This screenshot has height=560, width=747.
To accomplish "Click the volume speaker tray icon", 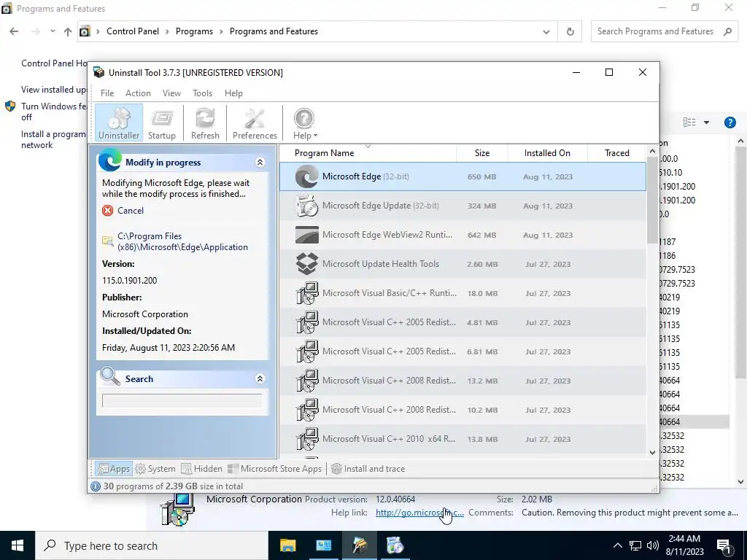I will point(653,545).
